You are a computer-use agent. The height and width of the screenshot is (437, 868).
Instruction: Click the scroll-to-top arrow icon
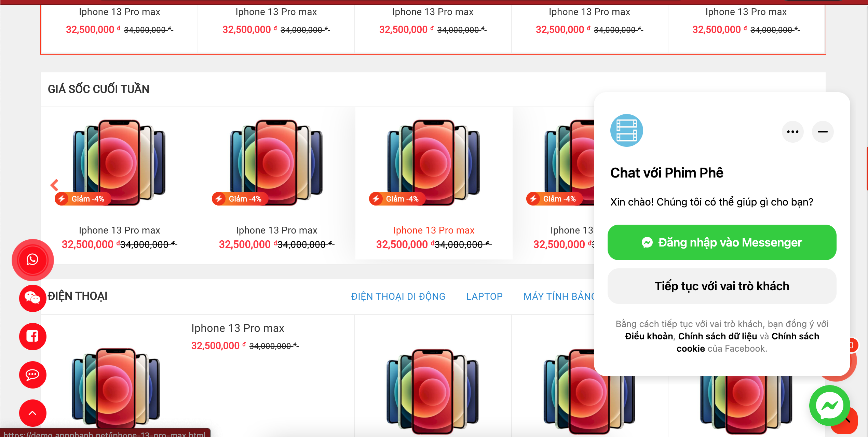[33, 413]
